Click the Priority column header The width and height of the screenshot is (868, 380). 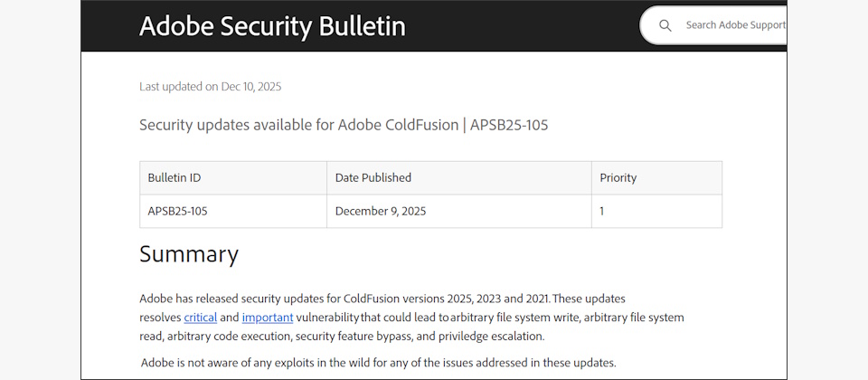point(618,178)
